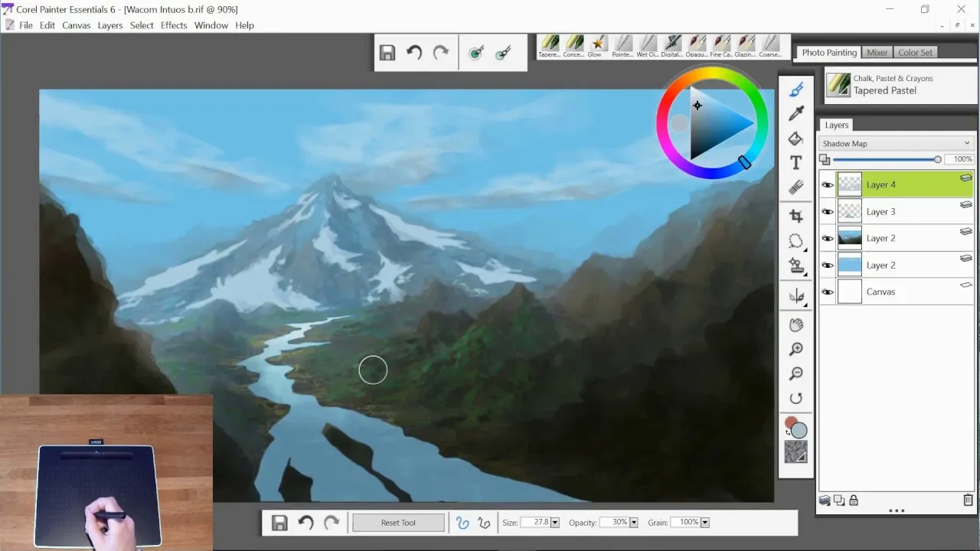Choose the Text tool

[796, 163]
